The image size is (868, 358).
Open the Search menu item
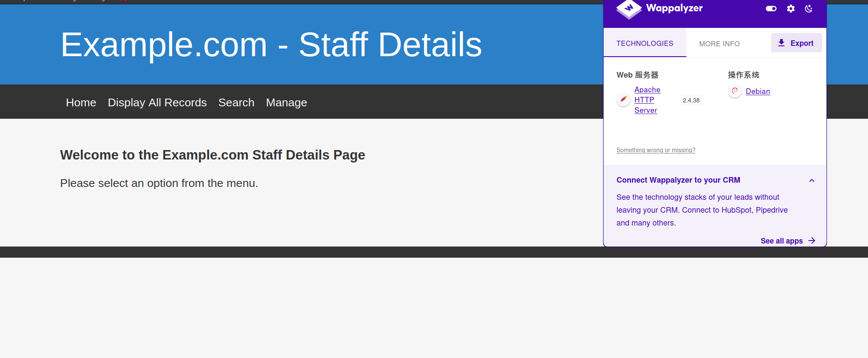[x=236, y=102]
